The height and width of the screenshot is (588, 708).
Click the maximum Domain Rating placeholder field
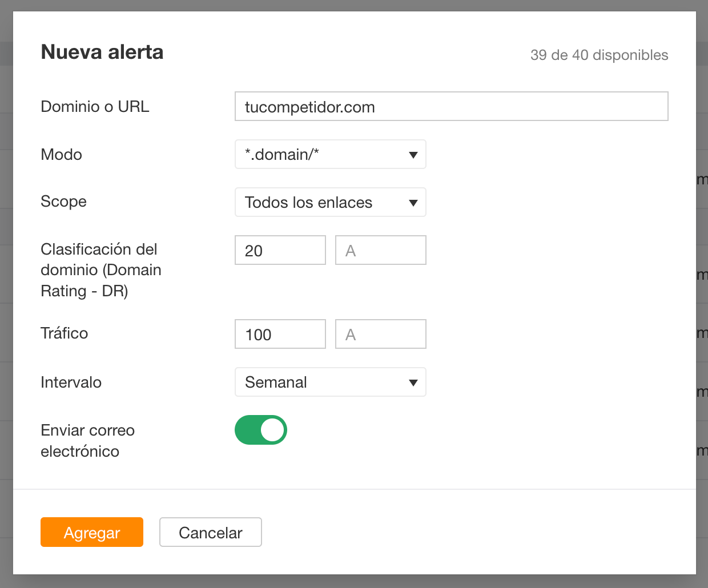click(x=380, y=250)
